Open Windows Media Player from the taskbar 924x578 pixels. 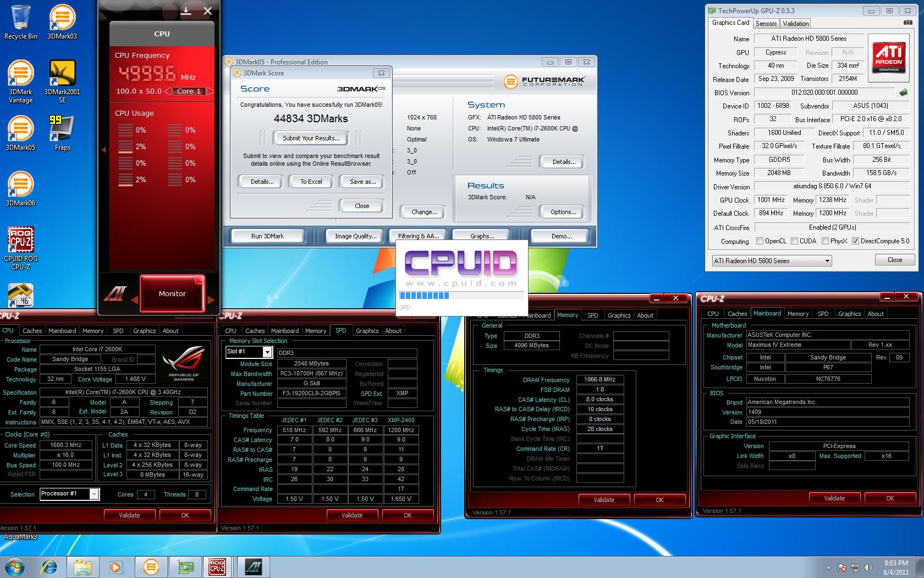click(116, 566)
